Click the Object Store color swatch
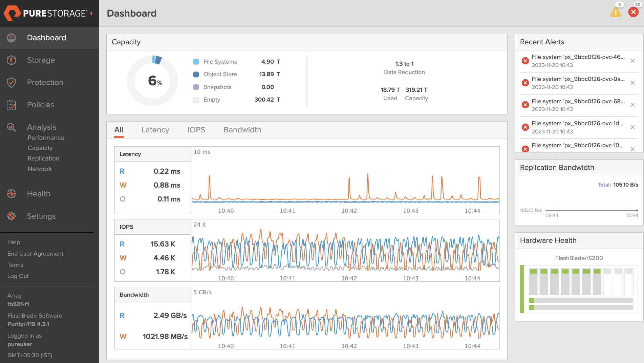Screen dimensions: 644x363 point(196,74)
